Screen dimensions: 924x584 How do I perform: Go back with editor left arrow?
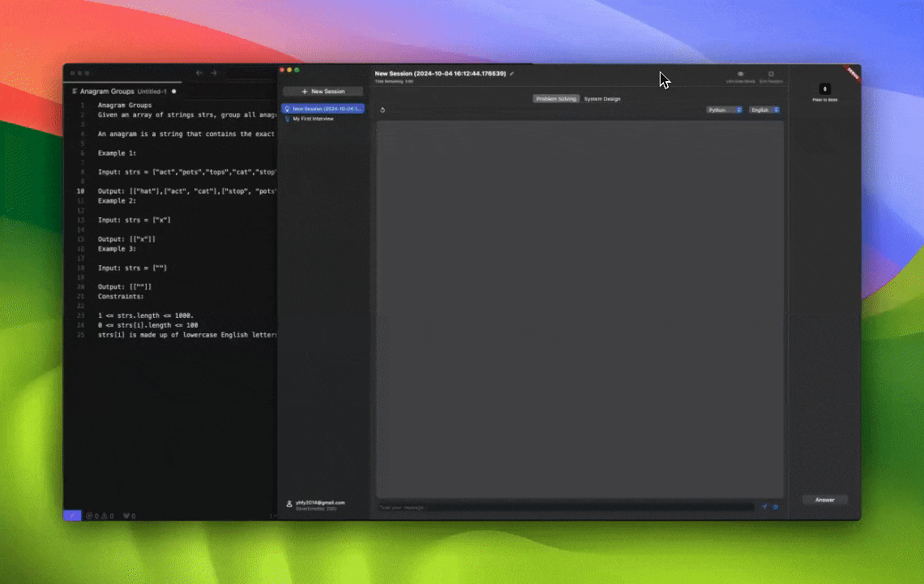(199, 73)
